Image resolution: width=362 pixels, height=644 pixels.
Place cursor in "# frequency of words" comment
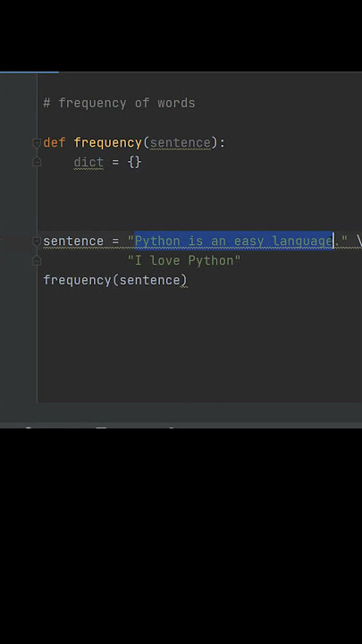pos(119,103)
